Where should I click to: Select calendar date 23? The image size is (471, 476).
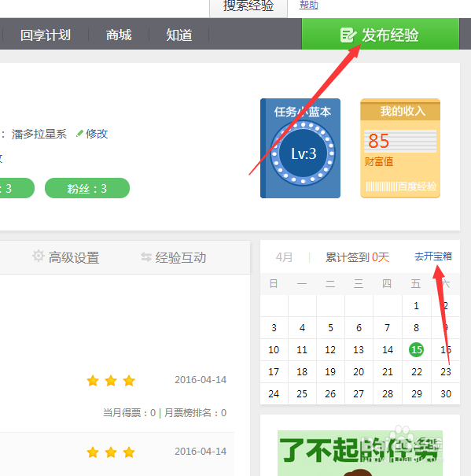[x=446, y=372]
